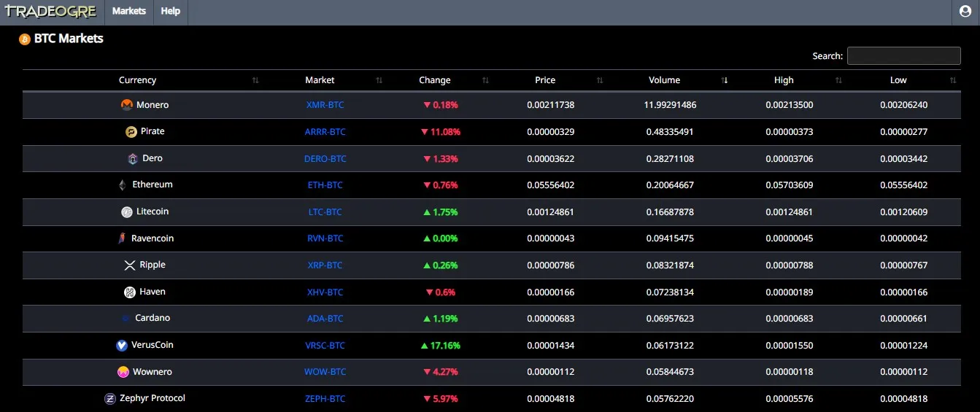Click the BTC Markets heading

pos(69,39)
